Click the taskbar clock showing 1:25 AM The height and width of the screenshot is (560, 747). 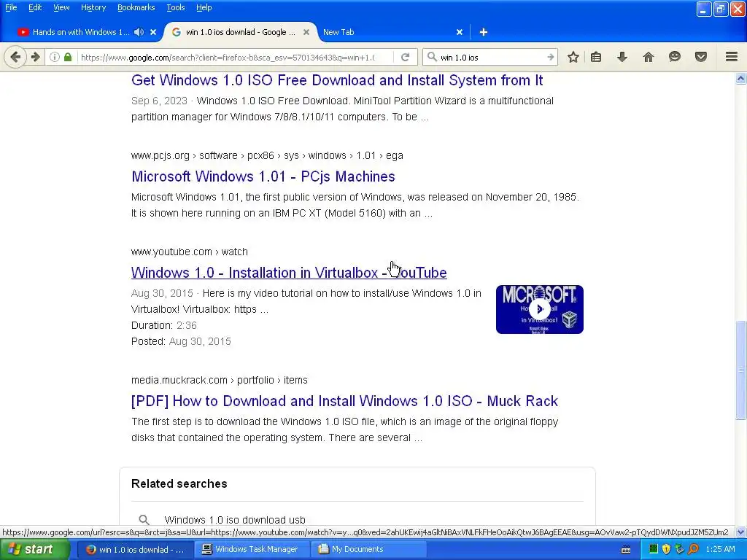coord(720,549)
